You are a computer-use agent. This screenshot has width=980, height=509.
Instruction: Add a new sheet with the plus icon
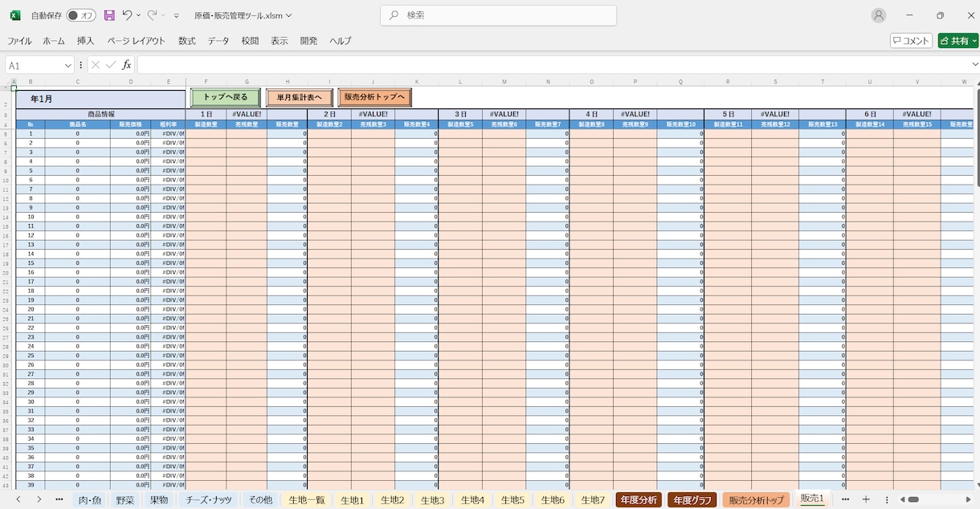click(866, 499)
